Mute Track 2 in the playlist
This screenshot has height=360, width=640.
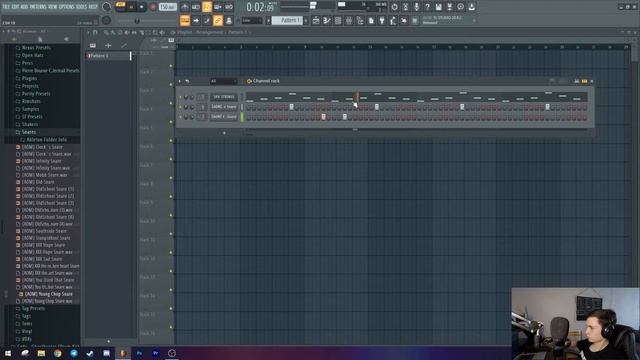point(171,84)
